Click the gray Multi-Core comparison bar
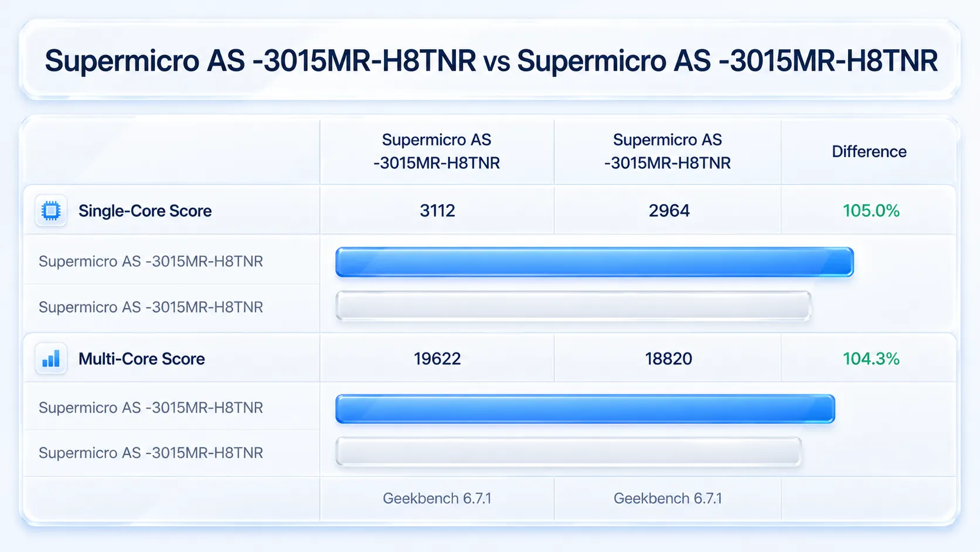 pos(569,452)
